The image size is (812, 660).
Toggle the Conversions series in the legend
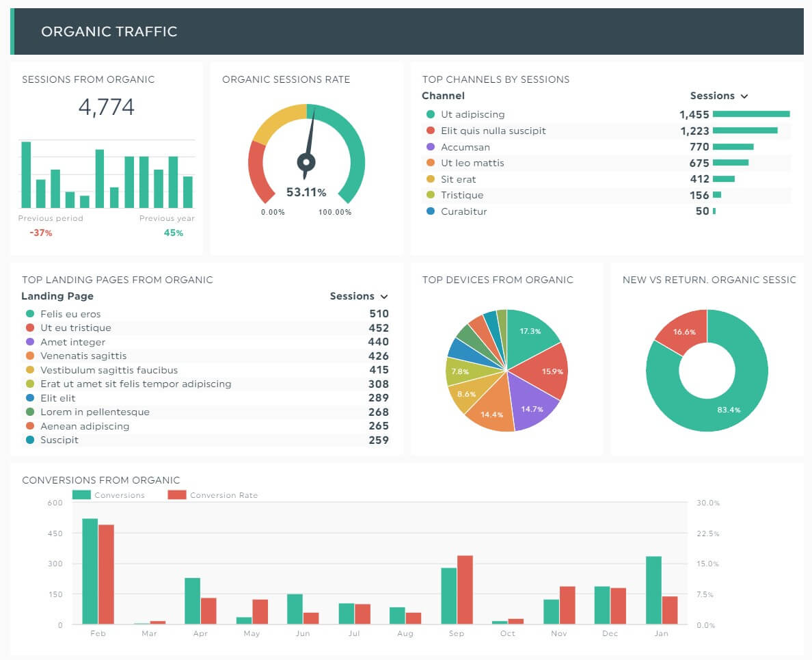coord(109,494)
